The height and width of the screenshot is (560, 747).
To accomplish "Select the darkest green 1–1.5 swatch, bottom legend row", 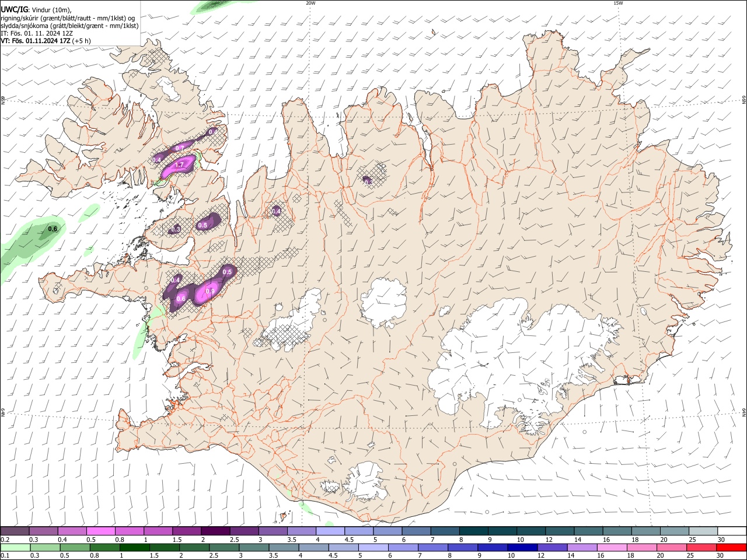I will point(135,547).
